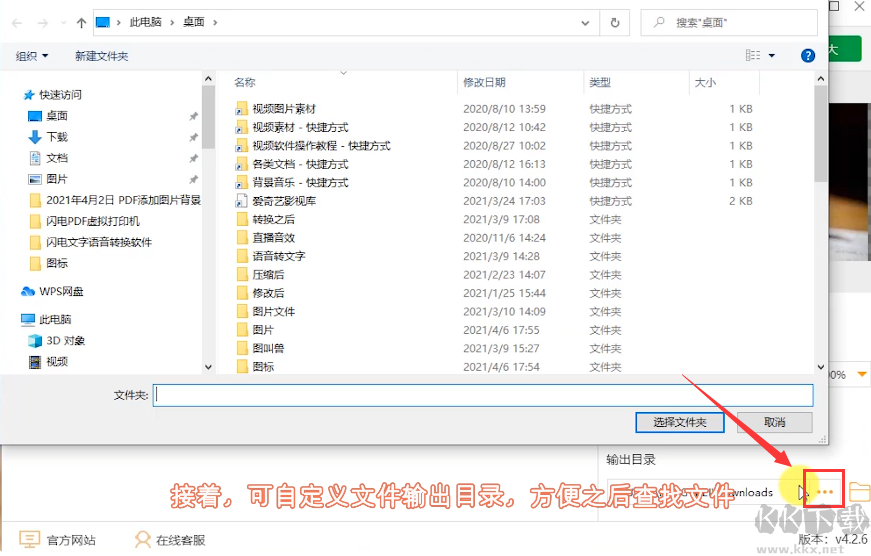Cancel the folder dialog with 取消
Screen dimensions: 871x556
(x=775, y=422)
